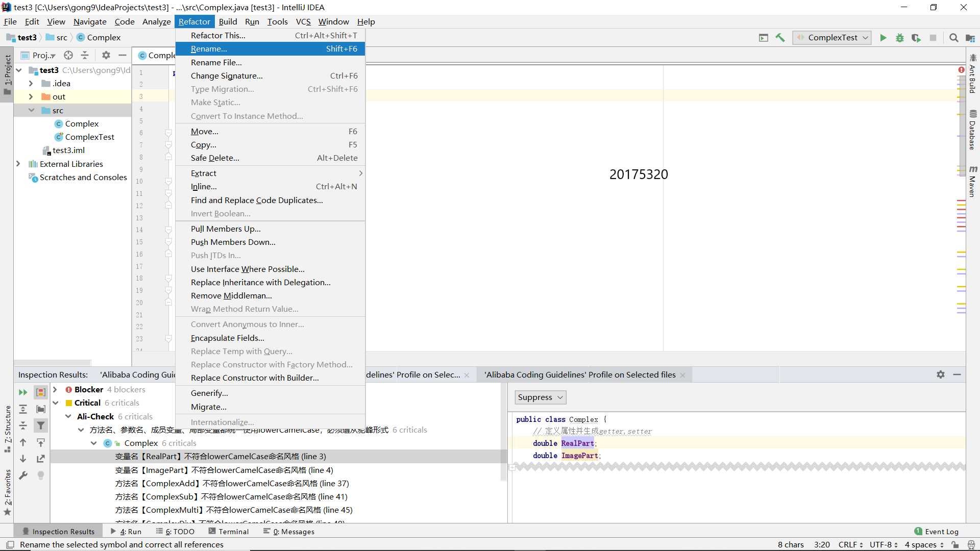The width and height of the screenshot is (980, 551).
Task: Click CRLF line separator in status bar
Action: coord(850,544)
